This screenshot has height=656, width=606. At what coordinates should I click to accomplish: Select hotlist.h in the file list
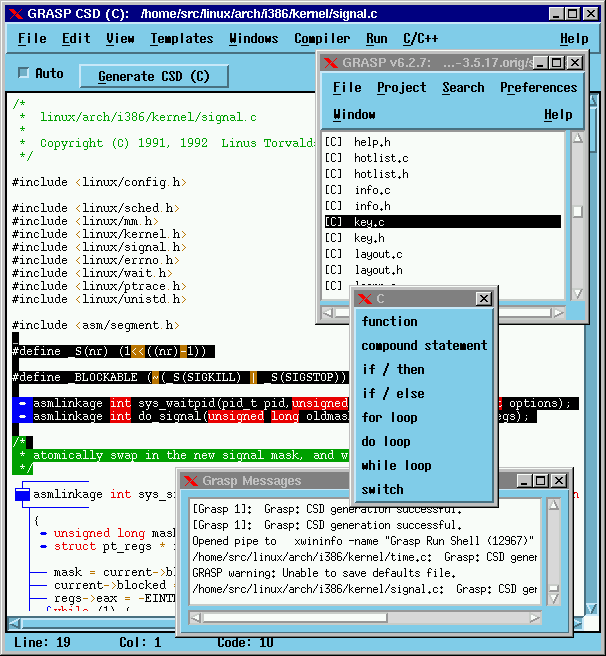coord(443,174)
